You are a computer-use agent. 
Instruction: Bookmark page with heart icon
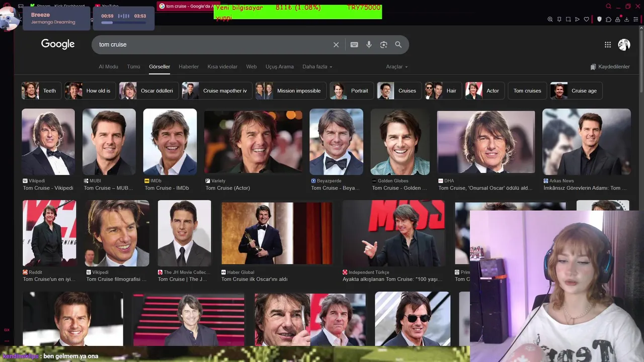tap(586, 19)
